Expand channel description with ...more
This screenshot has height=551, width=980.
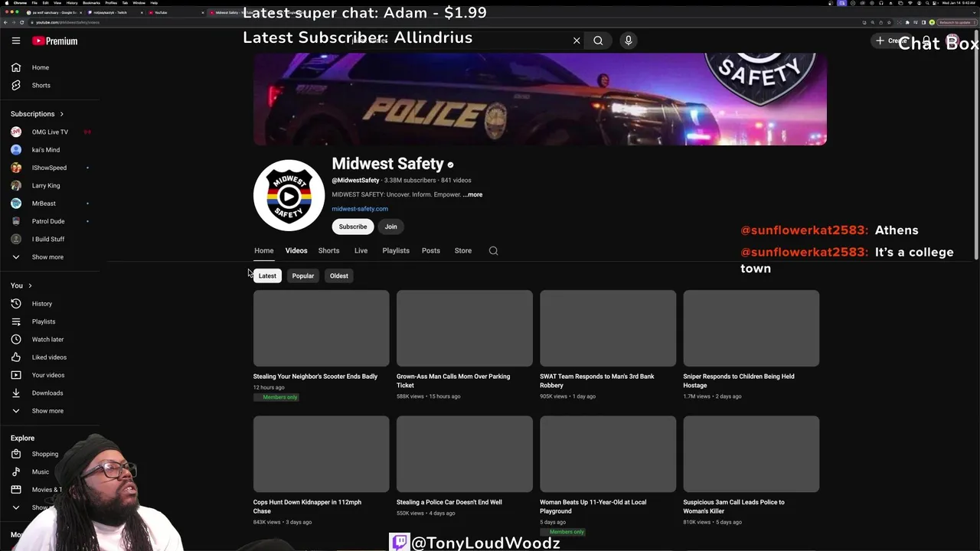point(472,194)
